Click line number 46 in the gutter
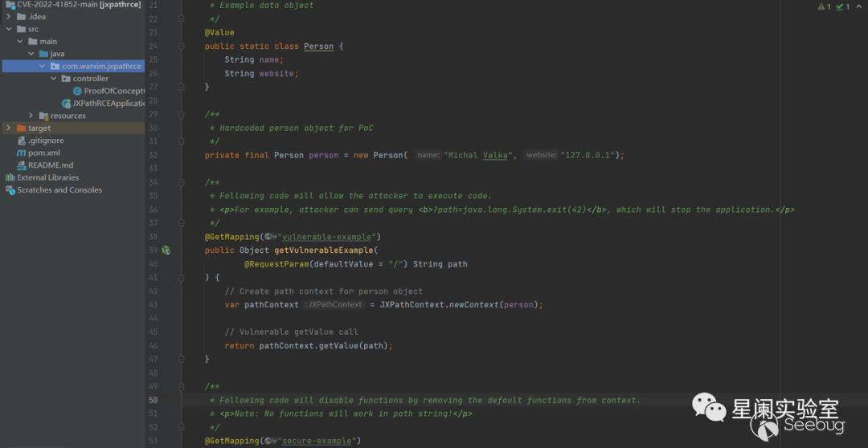 154,346
